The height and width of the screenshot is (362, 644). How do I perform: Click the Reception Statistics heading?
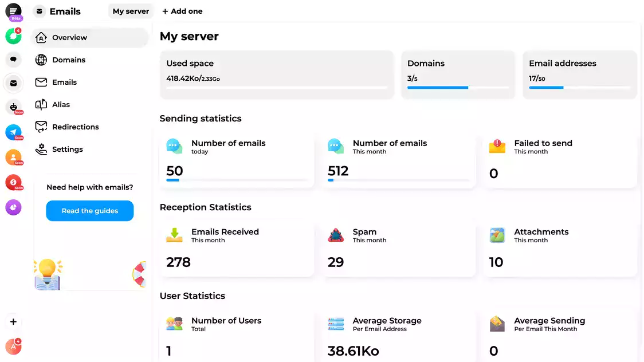click(x=205, y=207)
